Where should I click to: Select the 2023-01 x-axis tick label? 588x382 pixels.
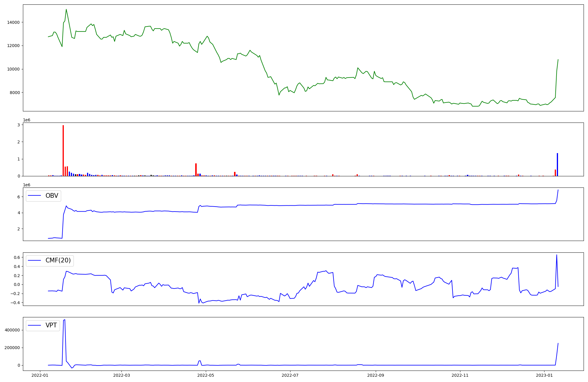click(x=544, y=375)
